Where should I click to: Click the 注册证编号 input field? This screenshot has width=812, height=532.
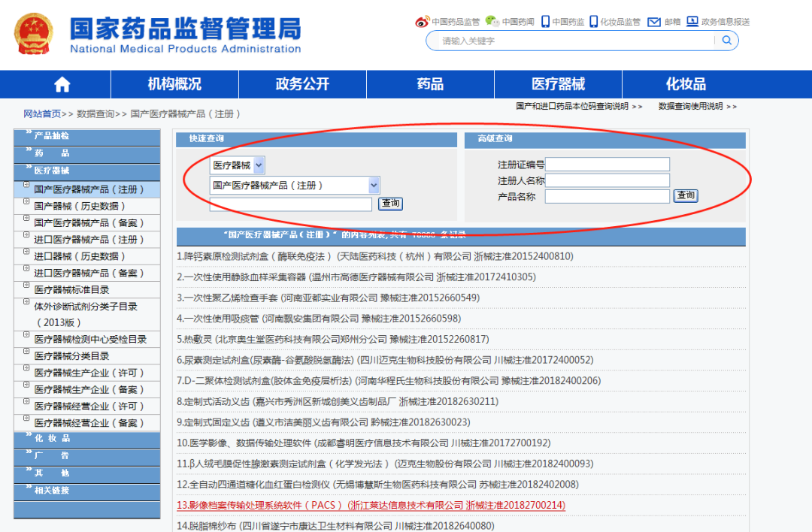tap(609, 164)
